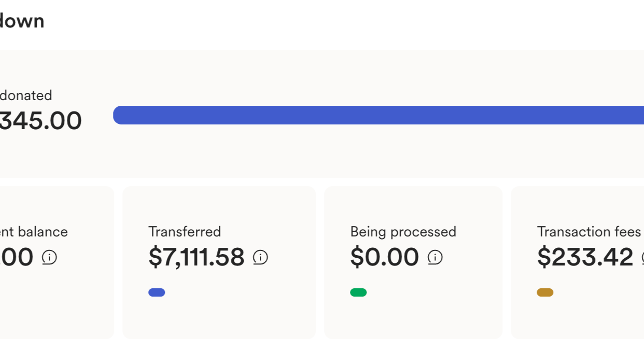Open the Being processed info tooltip icon
The height and width of the screenshot is (364, 644).
435,257
